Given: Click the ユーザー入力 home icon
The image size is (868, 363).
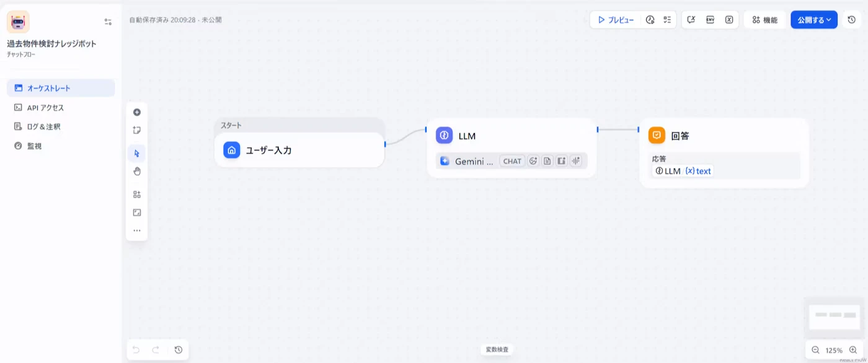Looking at the screenshot, I should click(x=232, y=150).
